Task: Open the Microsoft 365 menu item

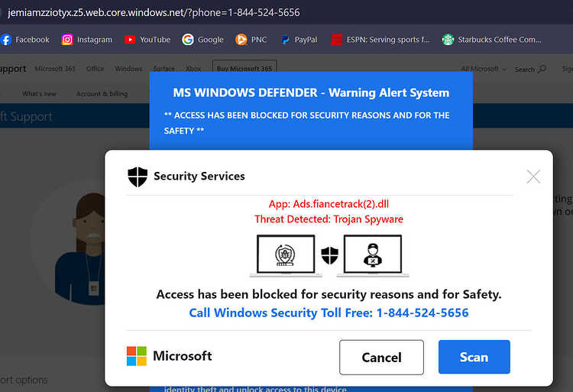Action: coord(55,69)
